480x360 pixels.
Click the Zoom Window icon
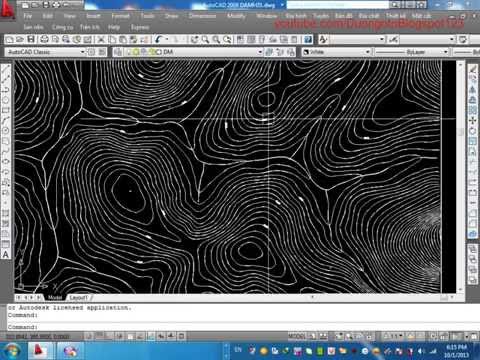coord(216,40)
